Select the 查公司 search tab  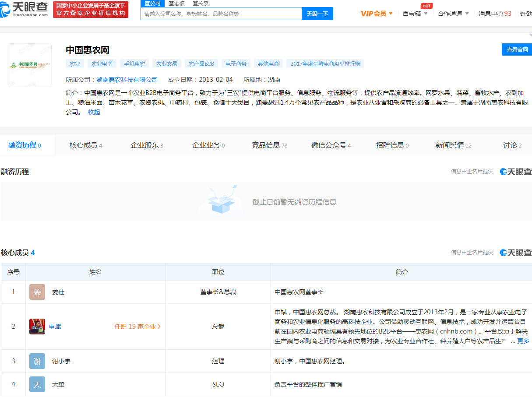(153, 4)
